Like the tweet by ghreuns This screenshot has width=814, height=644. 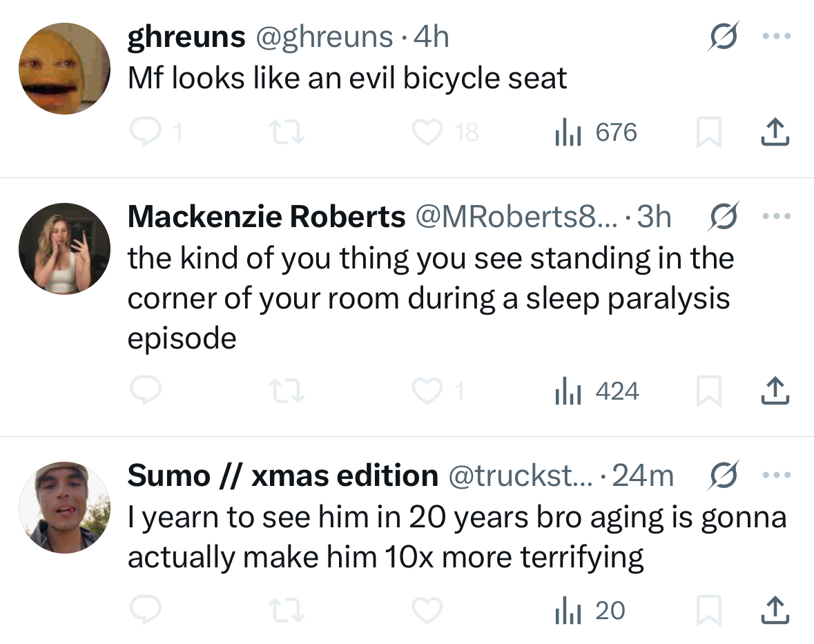[427, 133]
